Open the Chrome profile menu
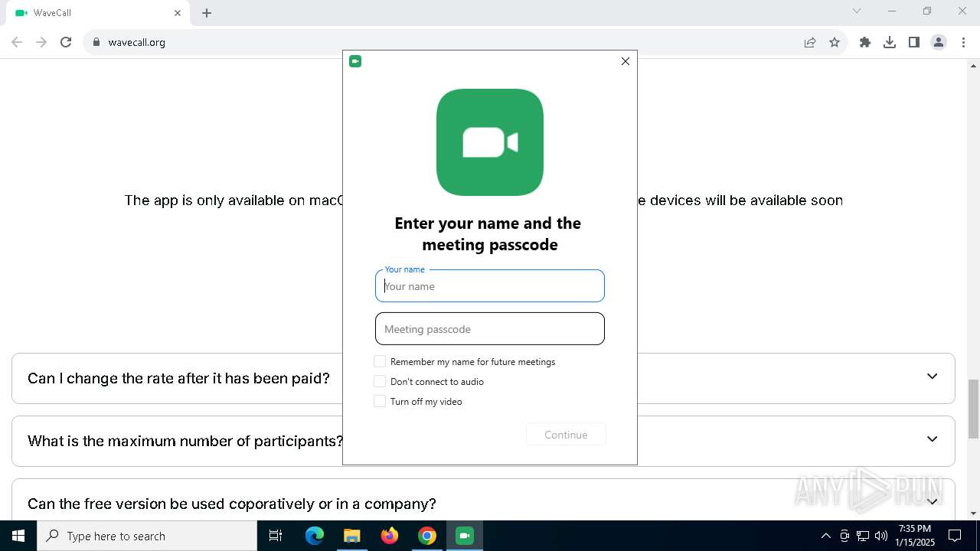 (939, 42)
